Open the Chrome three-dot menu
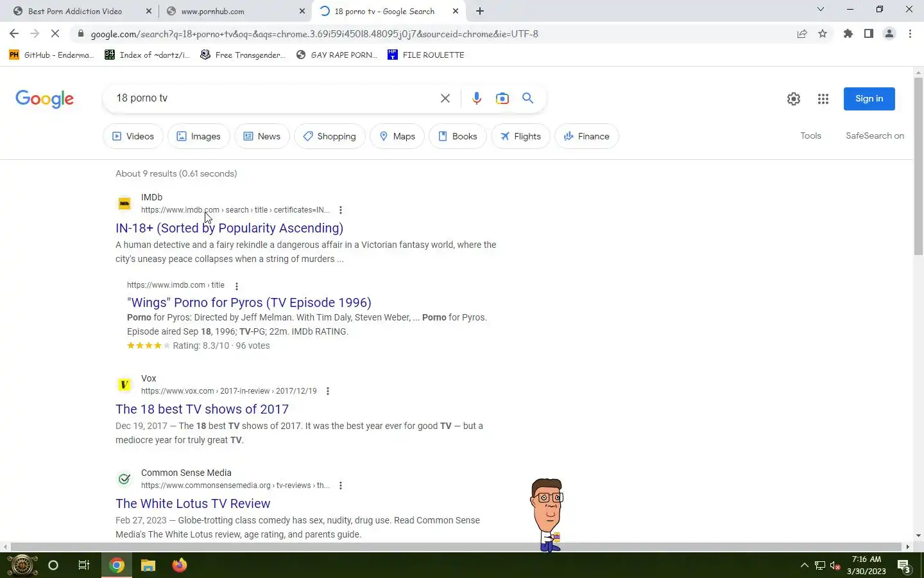The height and width of the screenshot is (578, 924). pyautogui.click(x=910, y=33)
